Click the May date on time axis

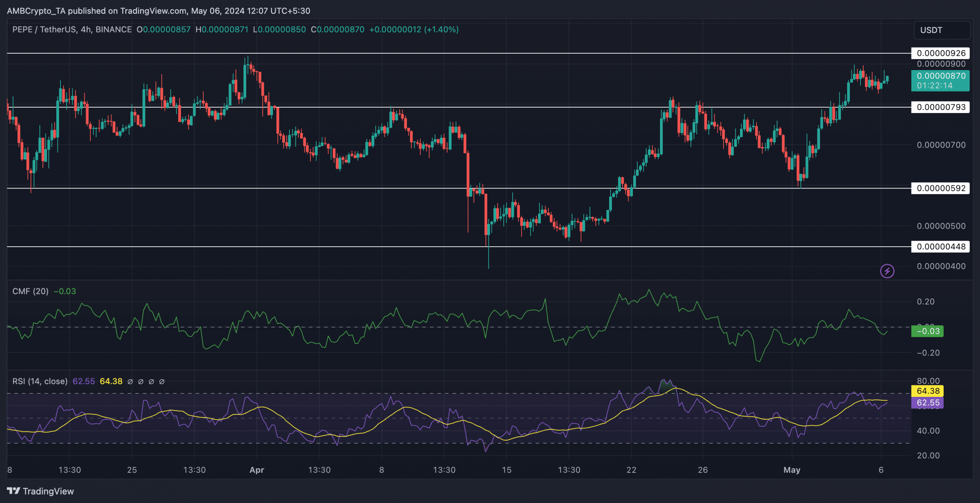[792, 470]
